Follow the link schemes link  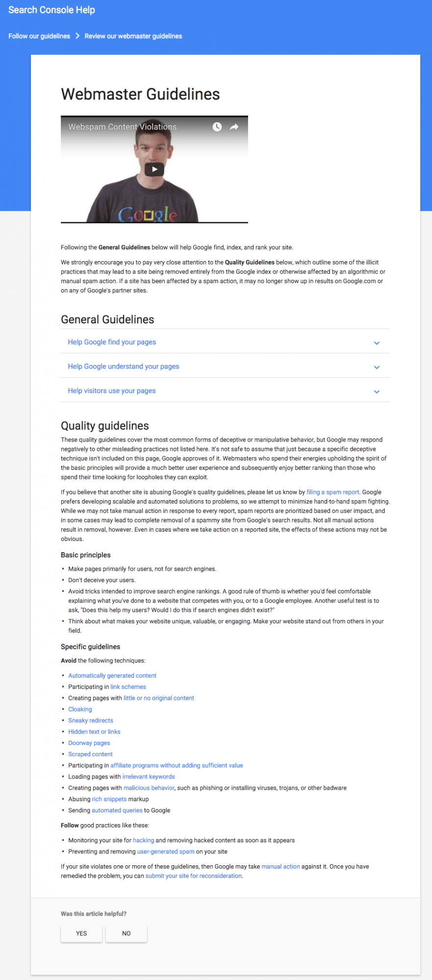point(128,686)
